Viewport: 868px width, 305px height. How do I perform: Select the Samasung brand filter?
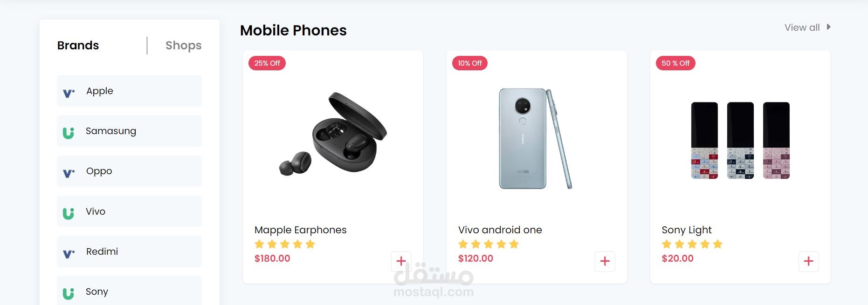[x=129, y=131]
